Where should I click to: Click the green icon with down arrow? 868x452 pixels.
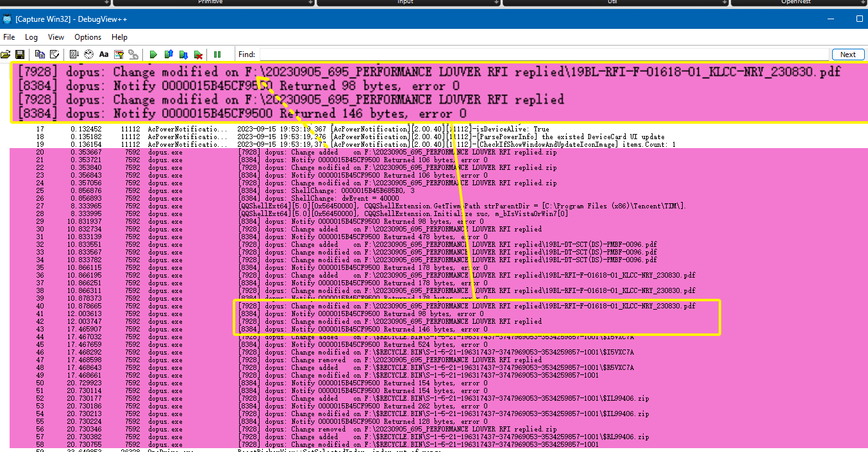point(183,54)
